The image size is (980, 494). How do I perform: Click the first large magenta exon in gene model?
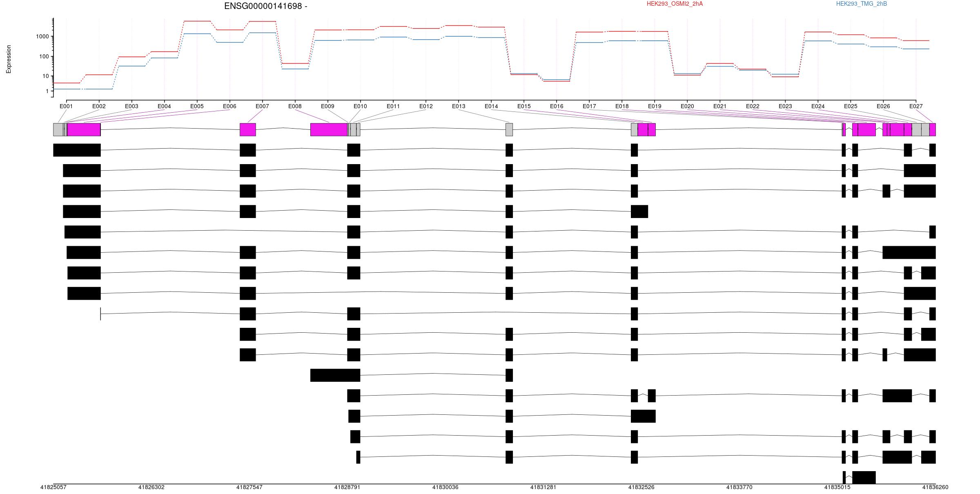[x=84, y=129]
